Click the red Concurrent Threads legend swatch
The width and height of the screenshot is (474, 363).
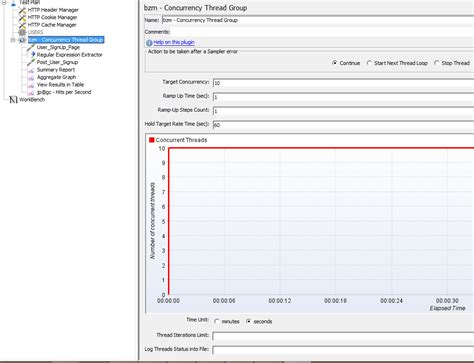point(152,140)
